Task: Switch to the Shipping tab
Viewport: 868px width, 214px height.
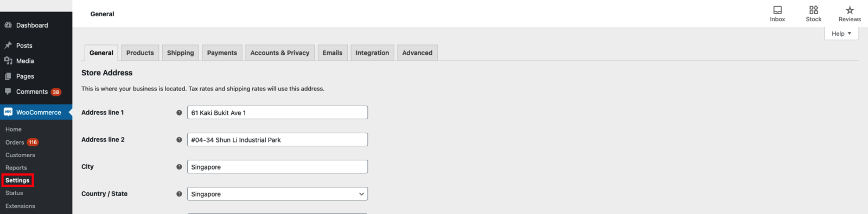Action: click(180, 53)
